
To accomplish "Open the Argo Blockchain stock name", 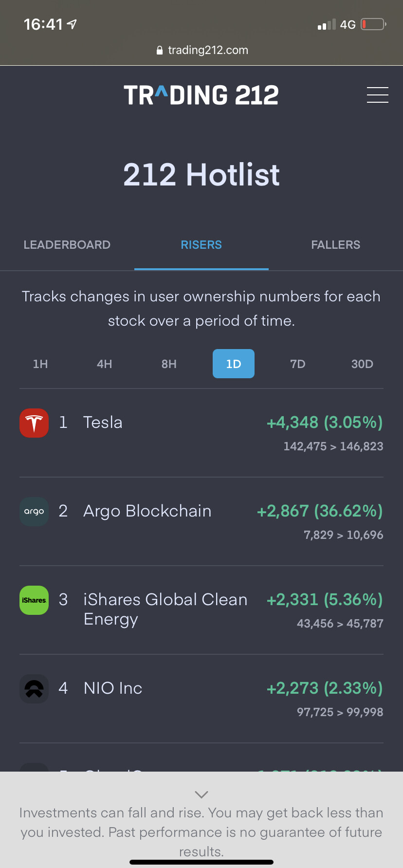I will [x=147, y=511].
